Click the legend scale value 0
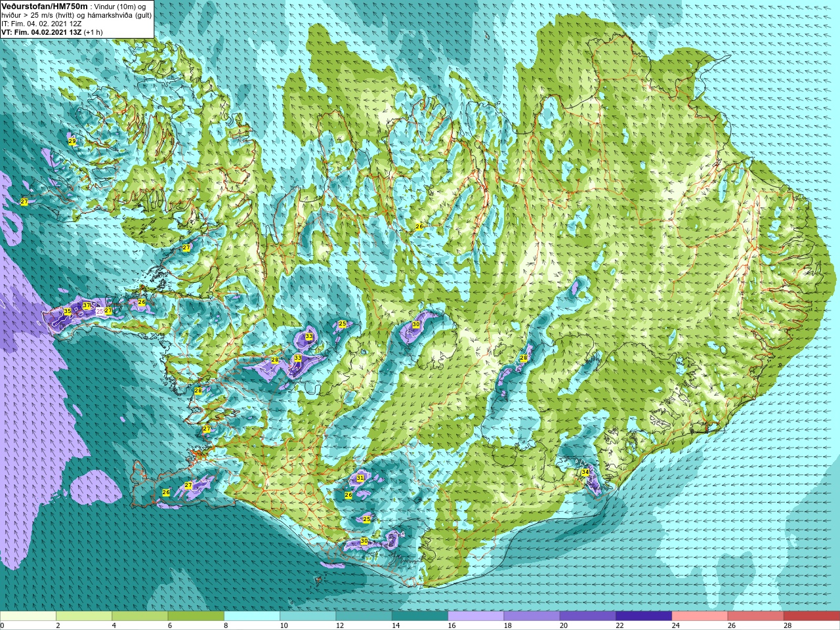This screenshot has height=630, width=840. 2,625
